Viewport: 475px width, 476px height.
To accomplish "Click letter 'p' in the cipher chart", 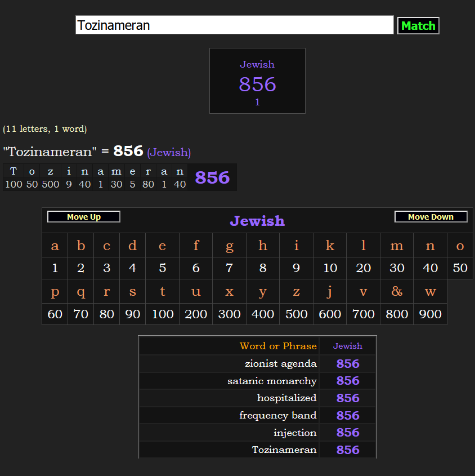I will pos(55,291).
